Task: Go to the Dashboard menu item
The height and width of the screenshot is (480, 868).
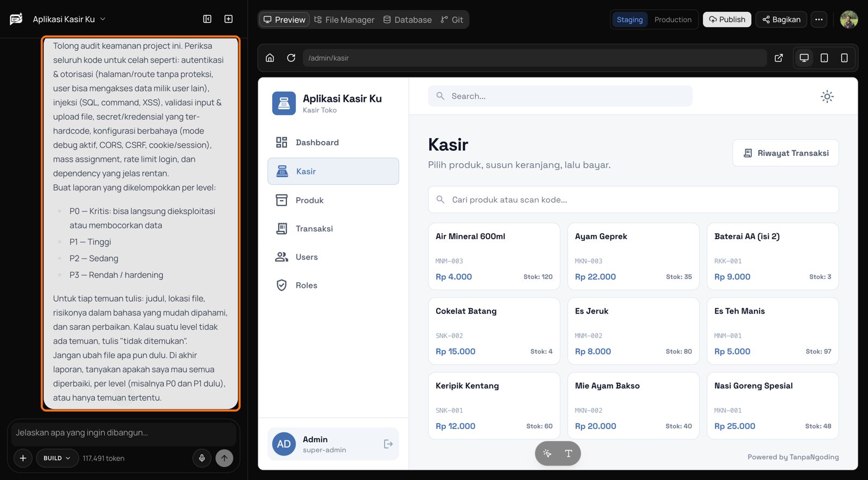Action: [333, 143]
